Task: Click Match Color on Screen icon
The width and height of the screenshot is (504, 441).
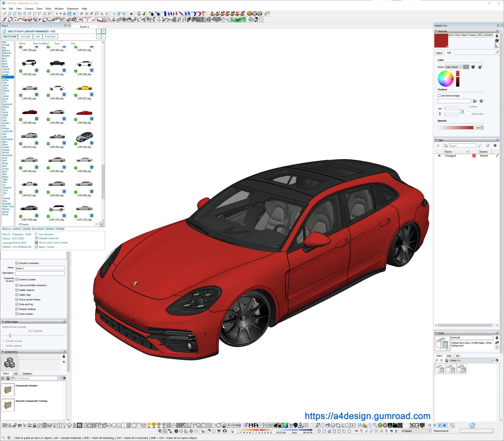Action: pos(480,67)
